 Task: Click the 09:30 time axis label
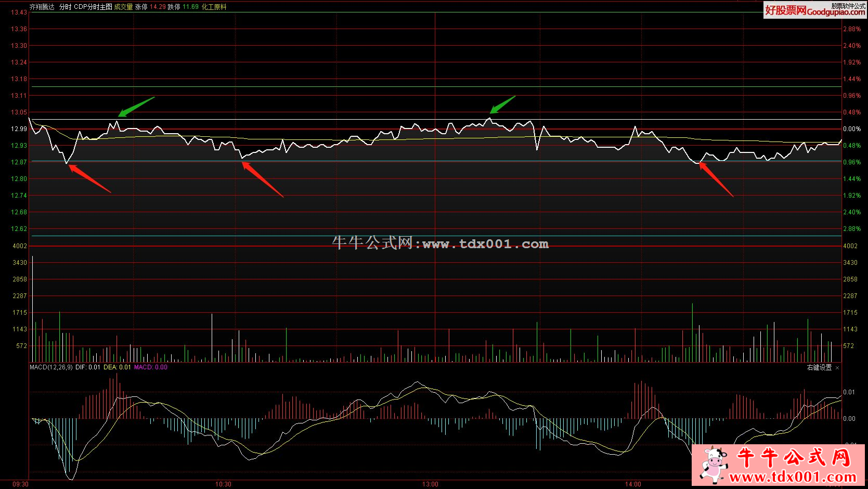point(20,484)
